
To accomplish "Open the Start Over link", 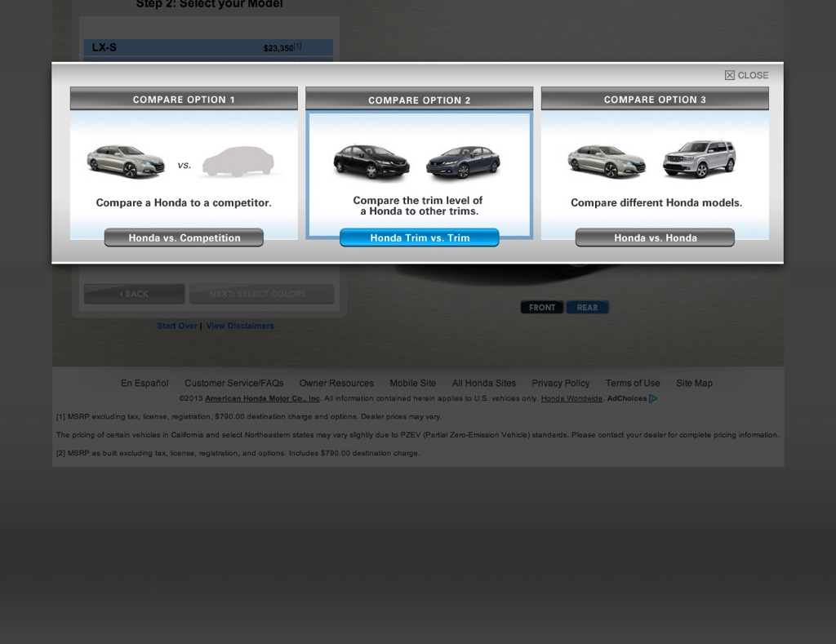I will pos(176,326).
